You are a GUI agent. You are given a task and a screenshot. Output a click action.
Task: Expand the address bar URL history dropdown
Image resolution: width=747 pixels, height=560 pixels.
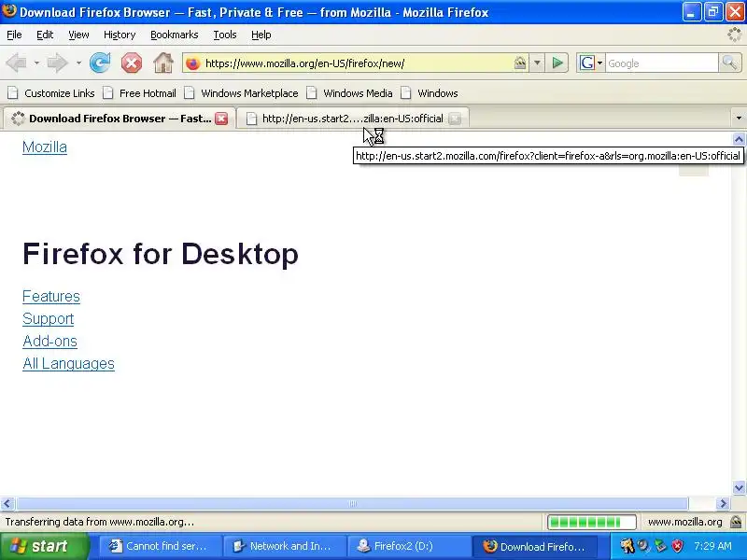[x=537, y=63]
